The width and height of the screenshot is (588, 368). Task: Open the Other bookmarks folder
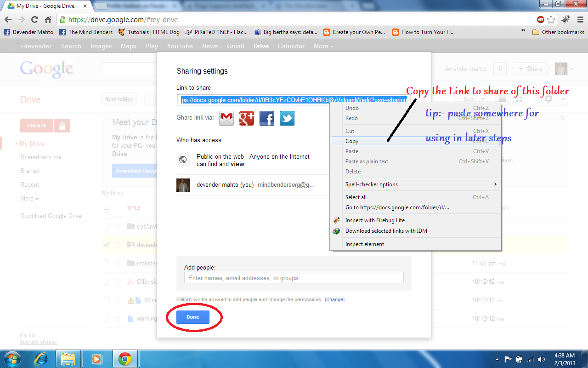point(558,32)
